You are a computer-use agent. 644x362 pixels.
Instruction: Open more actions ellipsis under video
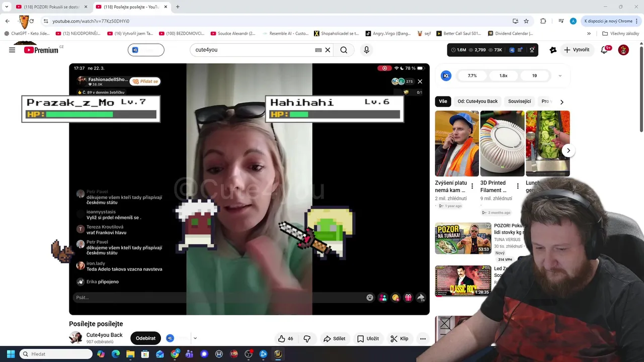(423, 338)
